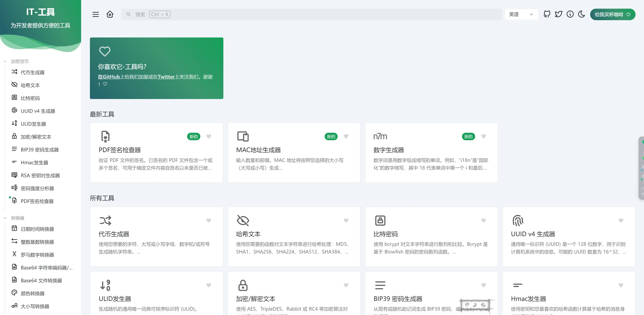This screenshot has height=315, width=644.
Task: Click the 日期时间转换器 calendar icon
Action: click(14, 228)
